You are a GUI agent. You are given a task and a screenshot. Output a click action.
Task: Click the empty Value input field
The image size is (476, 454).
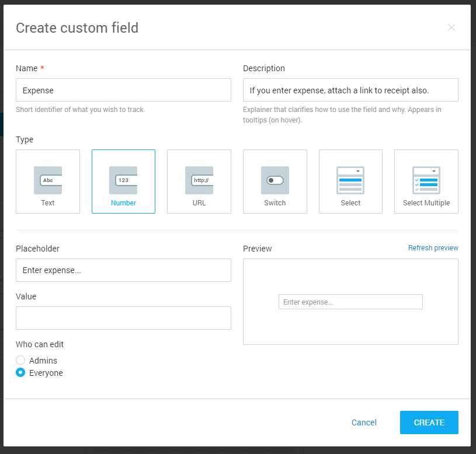123,318
